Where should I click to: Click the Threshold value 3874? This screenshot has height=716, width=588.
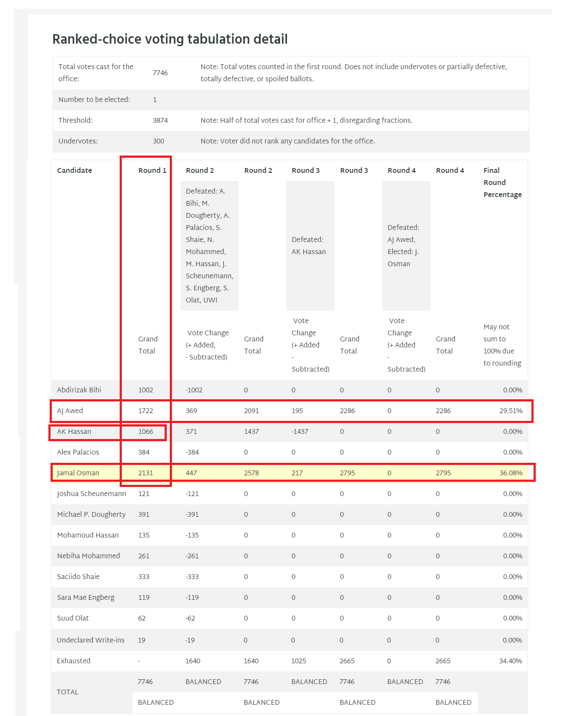click(160, 120)
